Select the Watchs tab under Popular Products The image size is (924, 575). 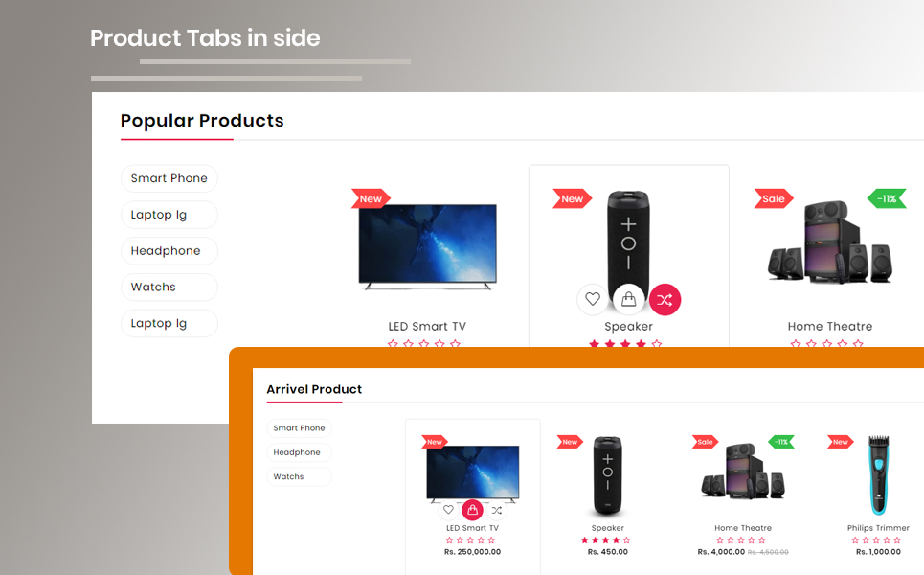tap(169, 287)
